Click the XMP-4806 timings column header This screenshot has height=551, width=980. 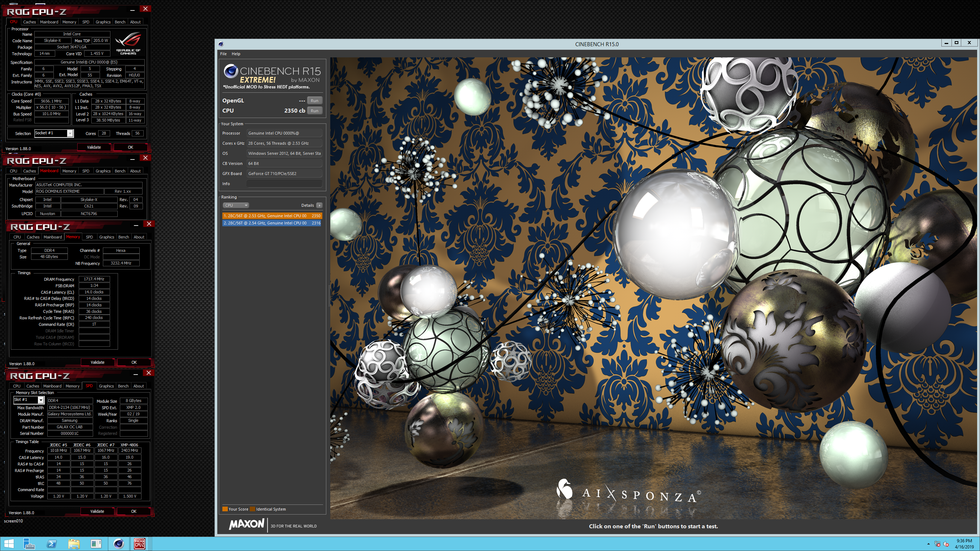pyautogui.click(x=129, y=445)
